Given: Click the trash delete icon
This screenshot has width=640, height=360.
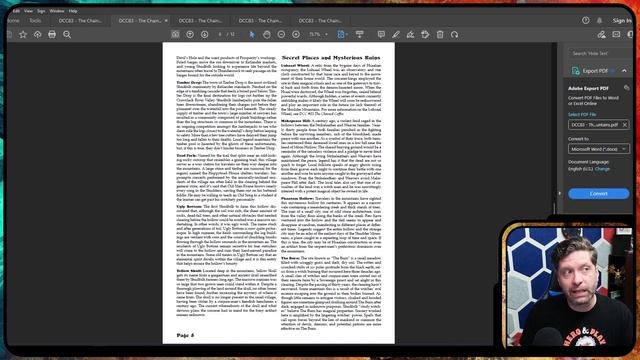Looking at the screenshot, I should click(x=440, y=35).
